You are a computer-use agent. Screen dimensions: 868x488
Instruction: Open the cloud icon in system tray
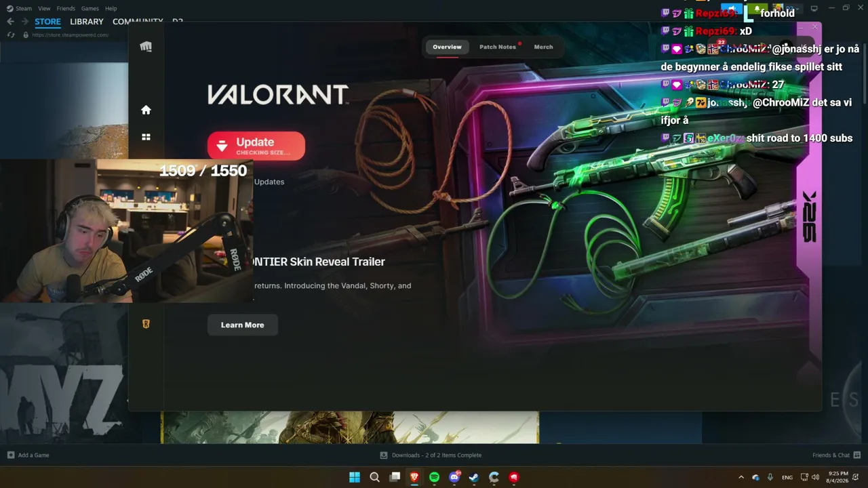click(x=755, y=477)
